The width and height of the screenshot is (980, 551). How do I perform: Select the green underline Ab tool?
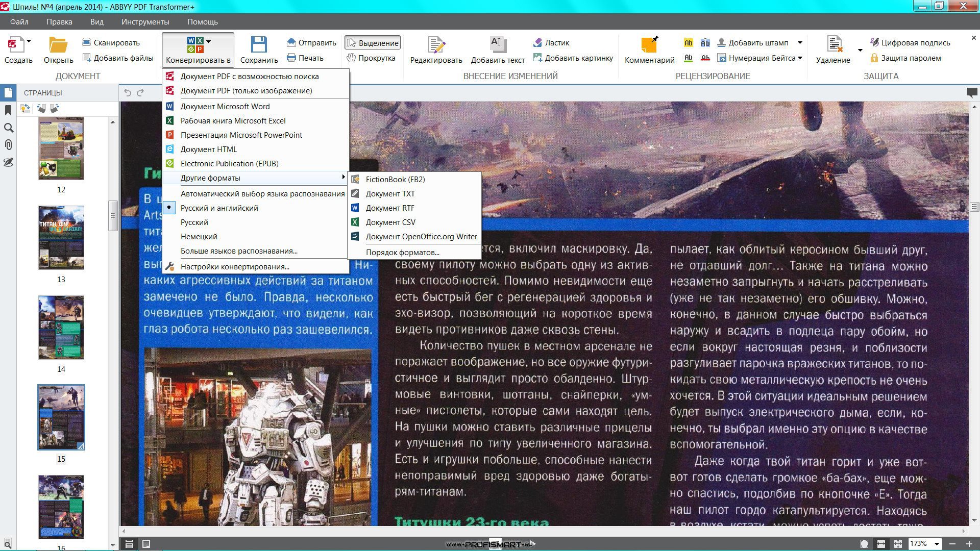tap(688, 58)
